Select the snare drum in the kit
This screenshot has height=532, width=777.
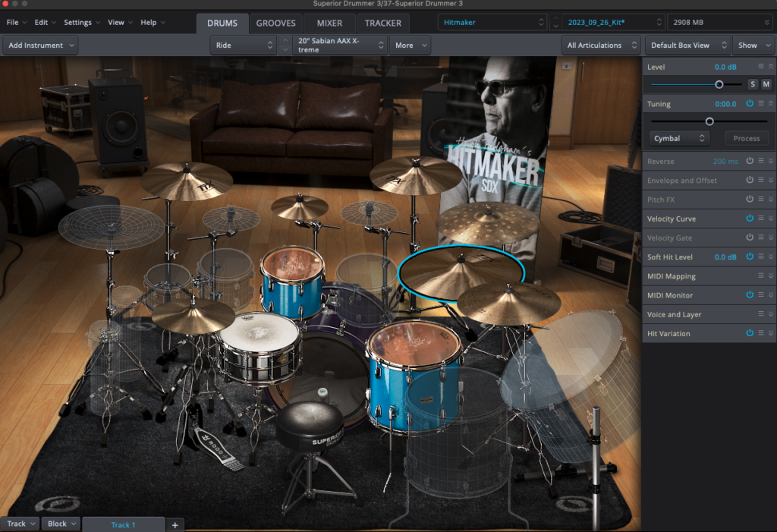click(x=259, y=346)
